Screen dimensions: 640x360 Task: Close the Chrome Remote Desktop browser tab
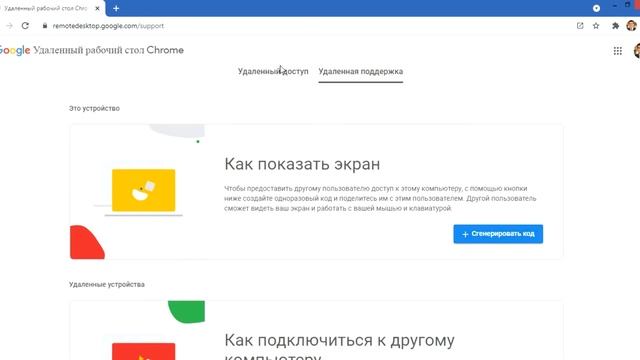[x=97, y=8]
